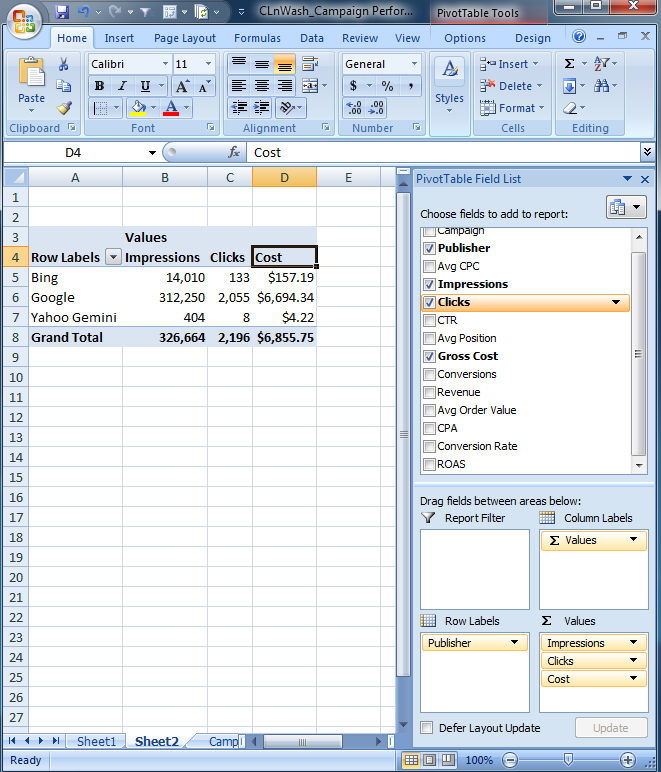Image resolution: width=661 pixels, height=772 pixels.
Task: Uncheck the Clicks field checkbox
Action: pyautogui.click(x=429, y=302)
